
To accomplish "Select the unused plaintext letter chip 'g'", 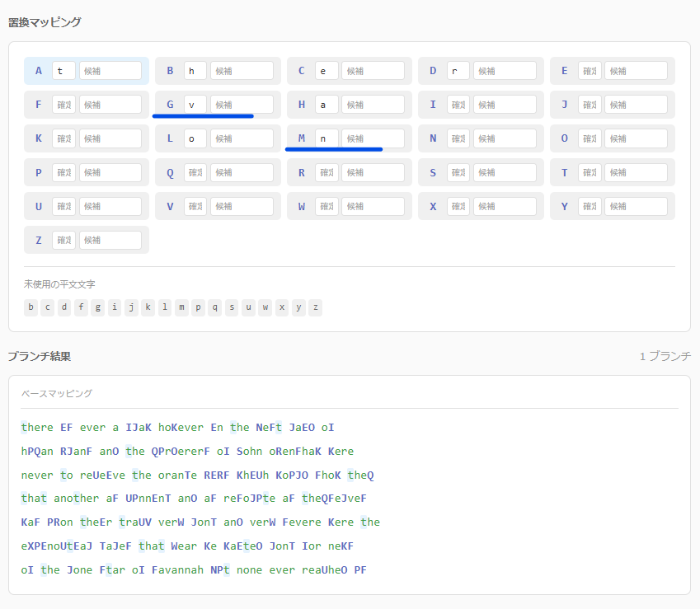I will coord(97,307).
